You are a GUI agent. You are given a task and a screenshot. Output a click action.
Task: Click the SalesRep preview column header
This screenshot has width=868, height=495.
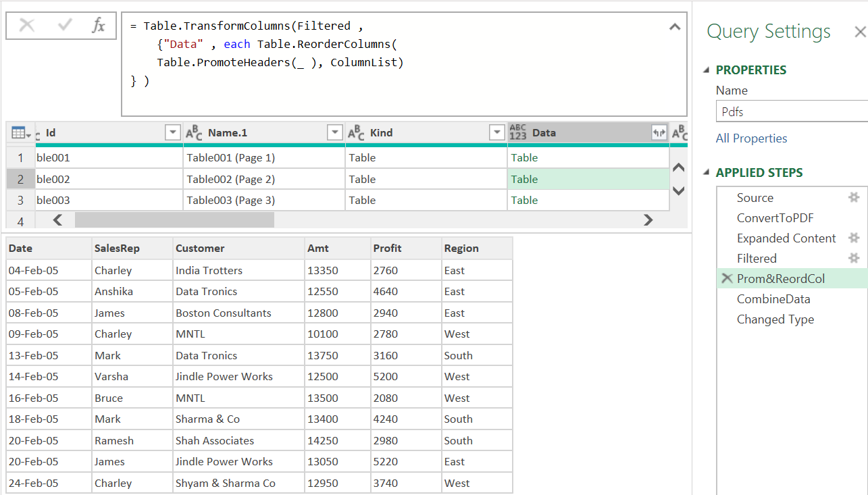point(132,249)
